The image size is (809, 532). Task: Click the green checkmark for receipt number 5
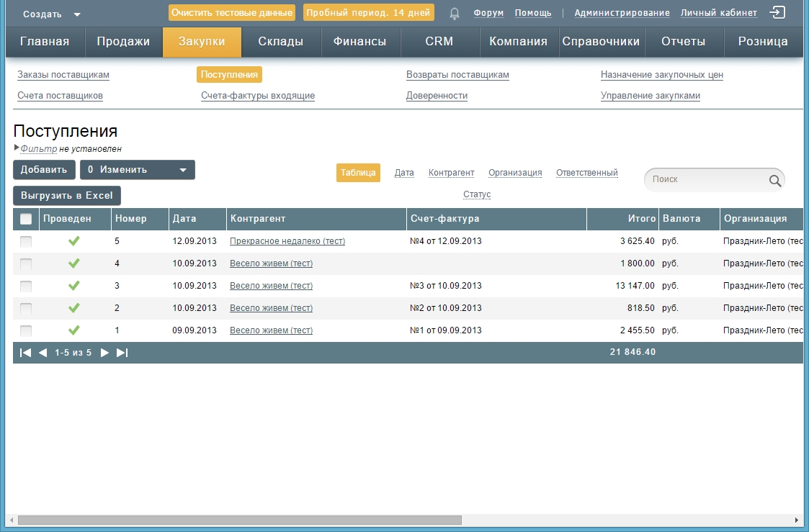tap(73, 241)
